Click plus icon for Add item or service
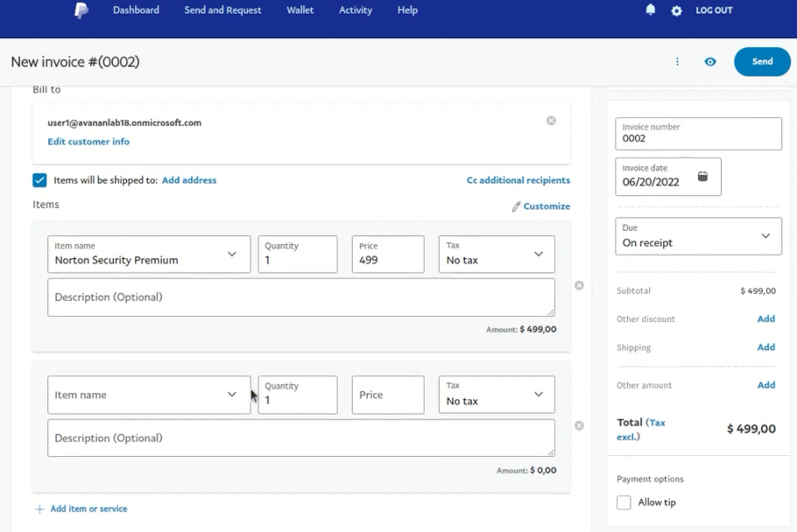The image size is (797, 532). click(x=40, y=509)
